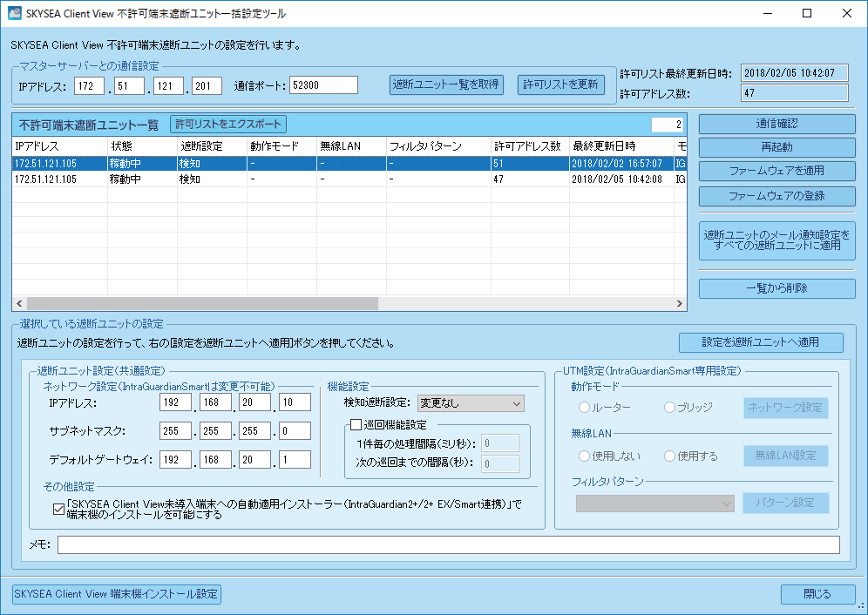The height and width of the screenshot is (615, 868).
Task: Apply mail notification settings to all units
Action: (x=777, y=240)
